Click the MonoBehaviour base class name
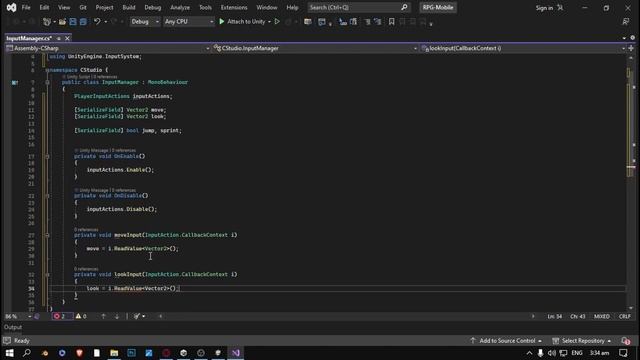 [168, 82]
